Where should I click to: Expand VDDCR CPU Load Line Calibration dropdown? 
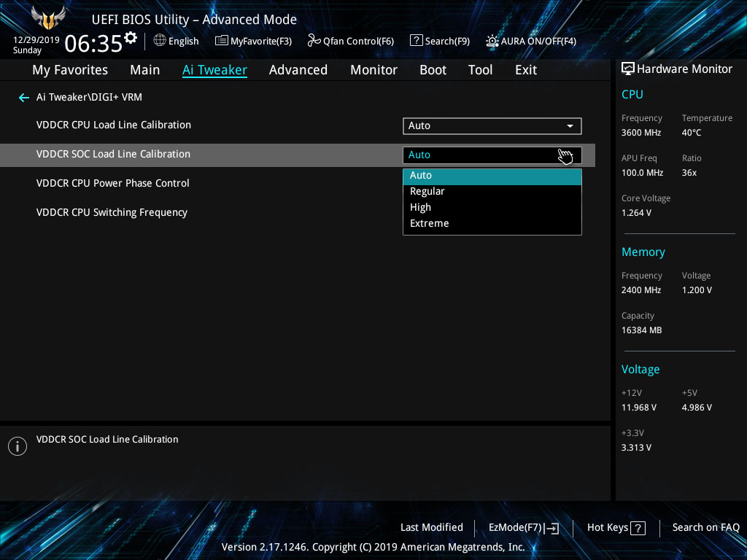click(492, 125)
